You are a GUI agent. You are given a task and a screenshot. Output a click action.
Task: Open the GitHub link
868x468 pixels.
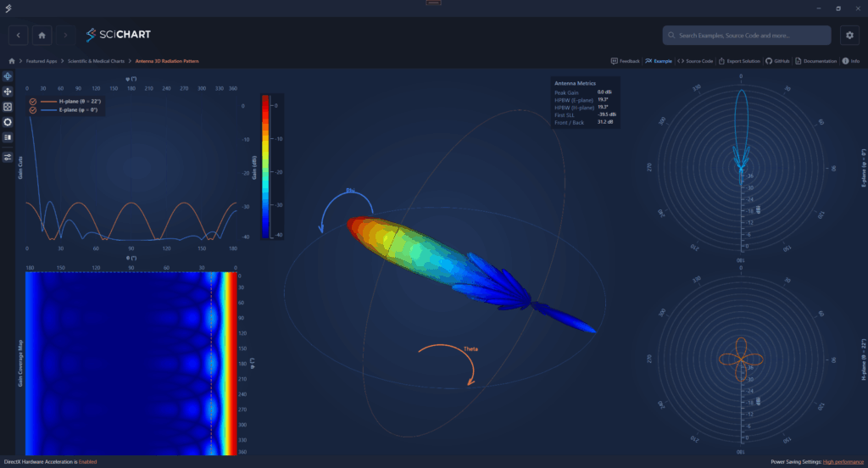(778, 61)
